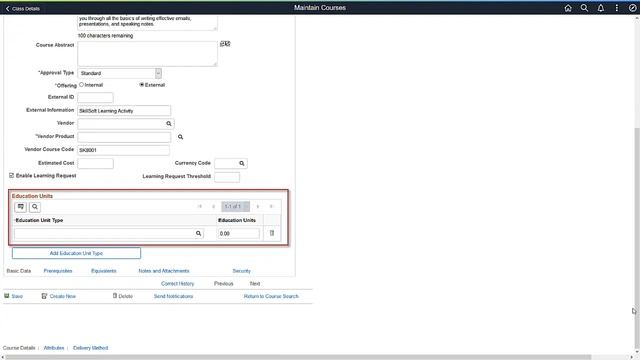
Task: Go to last Education Units row
Action: (x=271, y=207)
